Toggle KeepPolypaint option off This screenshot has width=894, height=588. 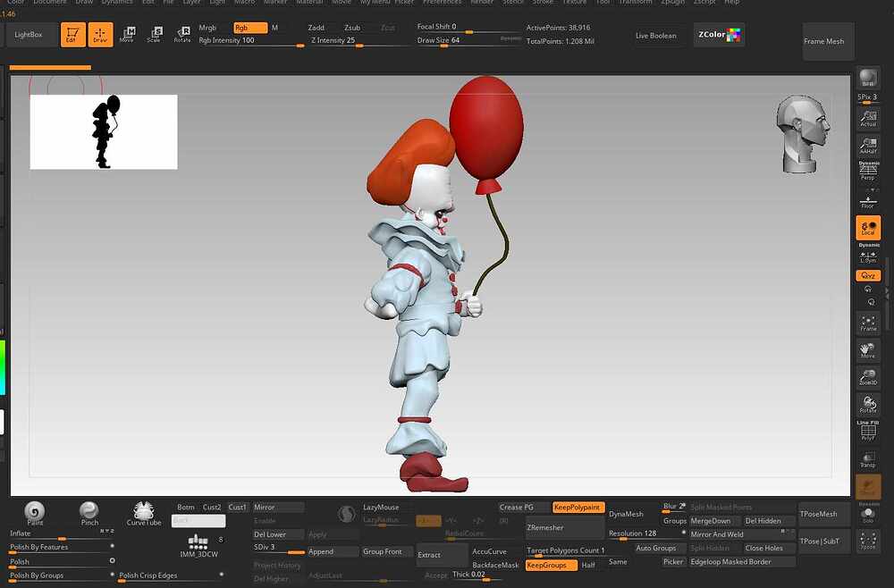578,508
